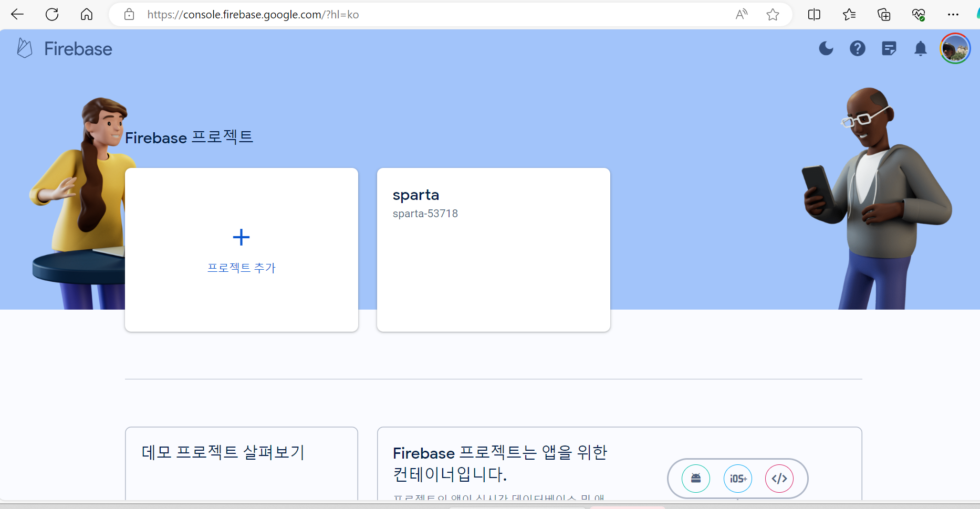The height and width of the screenshot is (509, 980).
Task: Open the Google account avatar
Action: (955, 48)
